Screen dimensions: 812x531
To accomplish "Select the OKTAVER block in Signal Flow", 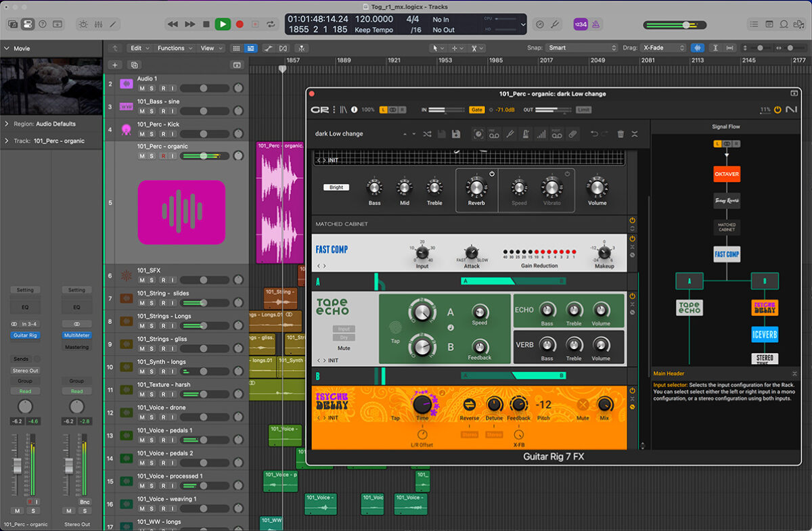I will [x=727, y=174].
